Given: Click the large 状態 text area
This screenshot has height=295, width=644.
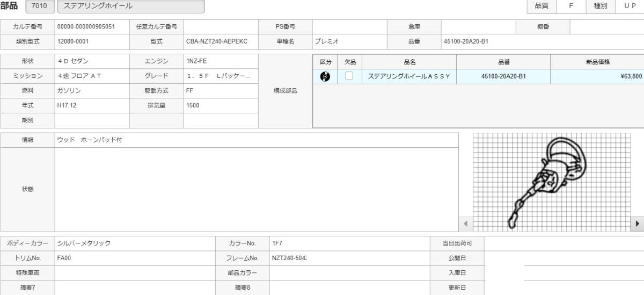Looking at the screenshot, I should point(257,190).
